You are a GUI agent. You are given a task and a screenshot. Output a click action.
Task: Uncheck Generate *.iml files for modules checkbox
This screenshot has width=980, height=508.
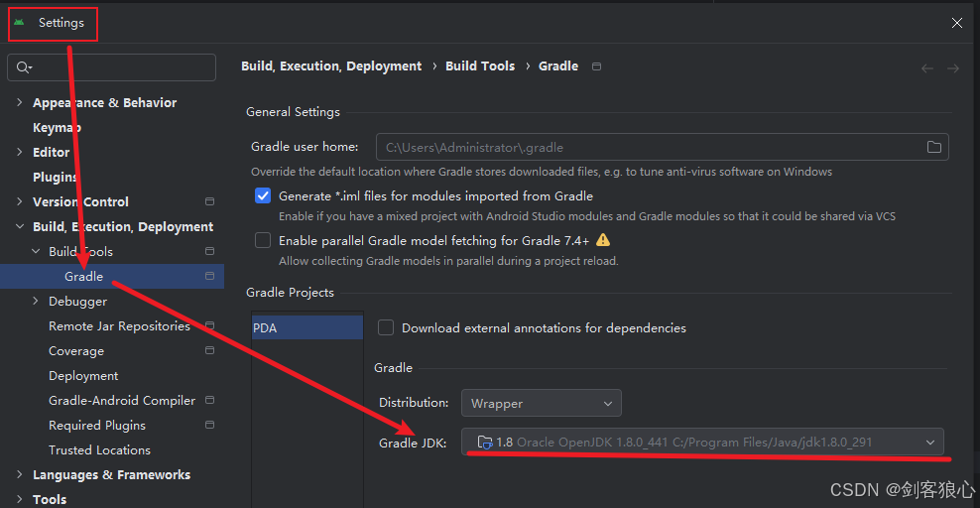tap(263, 195)
